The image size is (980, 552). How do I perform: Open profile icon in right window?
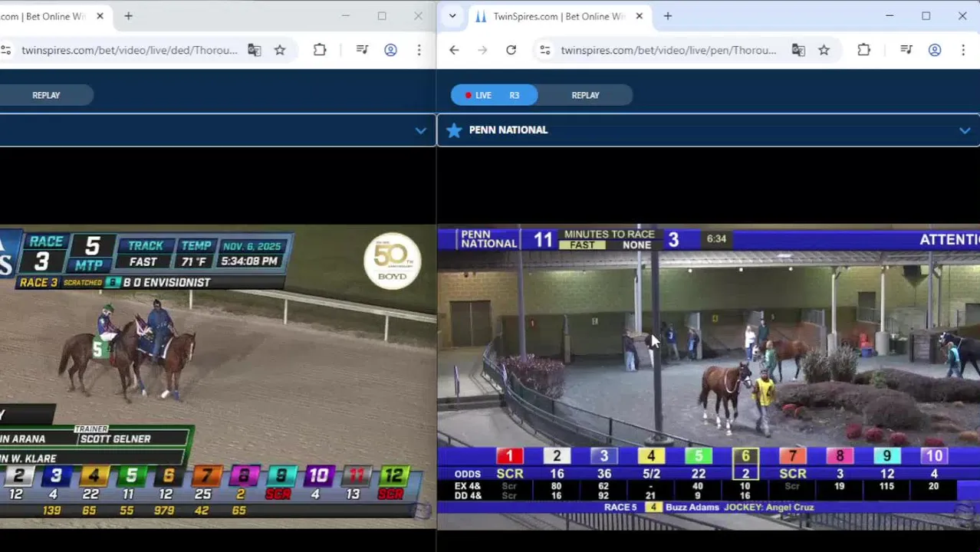point(934,51)
